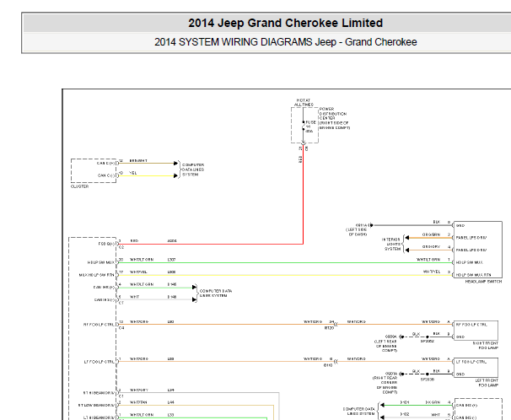
Task: Select the "2014 Jeep Grand Cherokee Limited" heading
Action: pos(285,23)
